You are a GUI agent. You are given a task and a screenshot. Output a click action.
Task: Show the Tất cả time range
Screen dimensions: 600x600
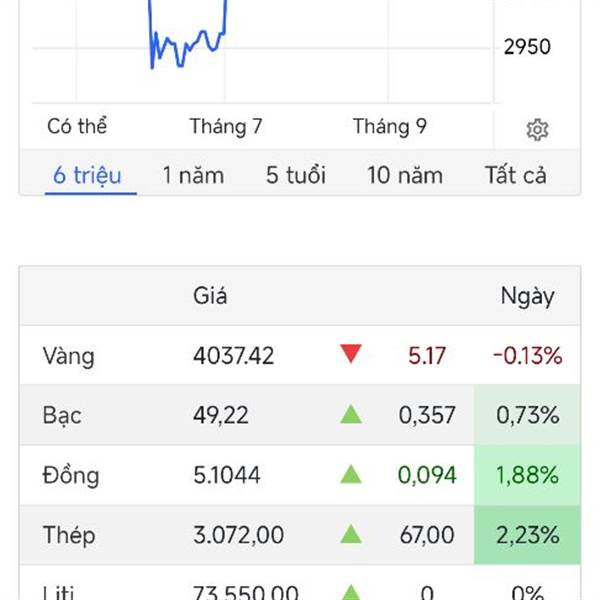(x=516, y=176)
